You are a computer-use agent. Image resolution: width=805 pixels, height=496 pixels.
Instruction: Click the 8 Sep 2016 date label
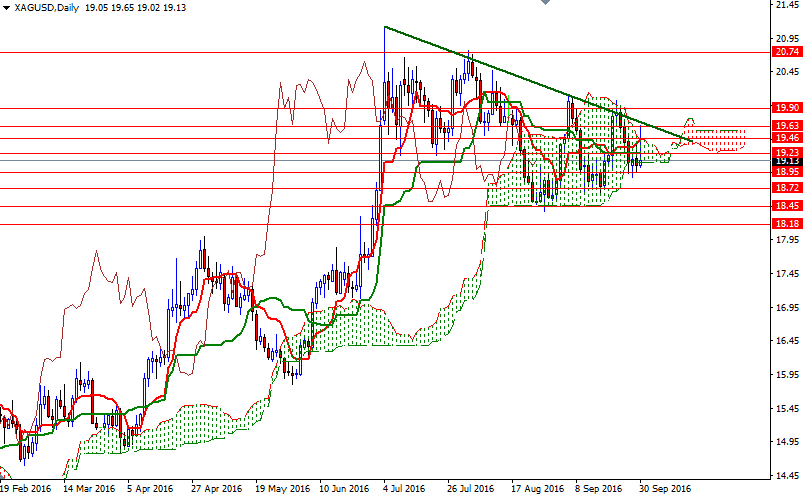tap(598, 488)
